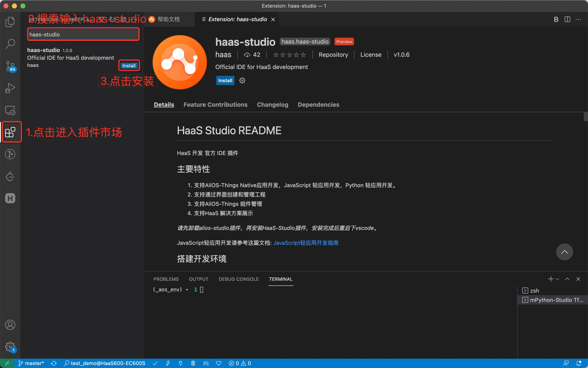Open the JavaScript轻应用开发指南 link
Screen dimensions: 588x368
point(306,243)
